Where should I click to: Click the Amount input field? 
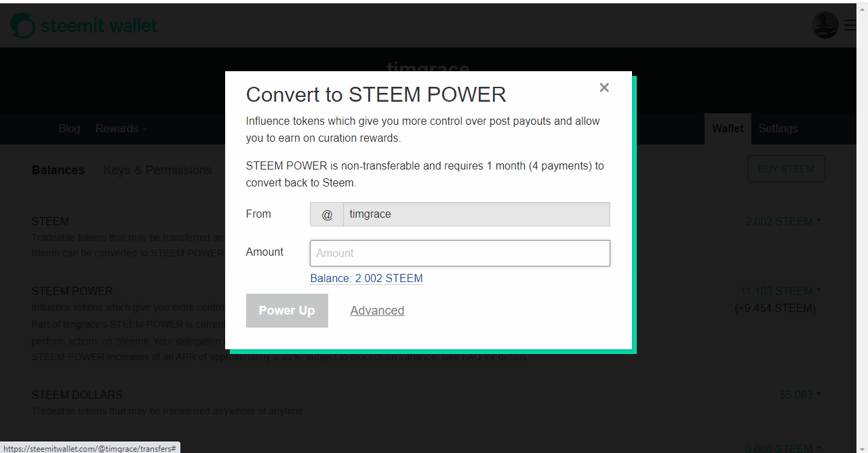(x=460, y=253)
